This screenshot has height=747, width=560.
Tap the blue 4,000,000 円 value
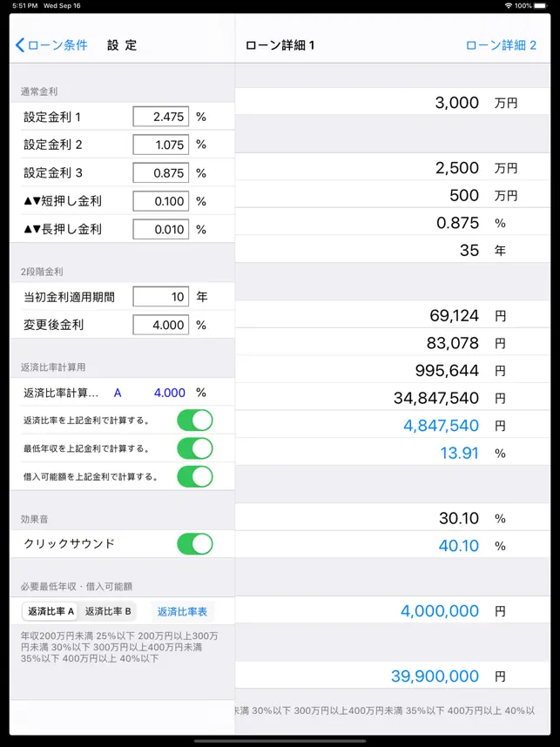tap(440, 611)
